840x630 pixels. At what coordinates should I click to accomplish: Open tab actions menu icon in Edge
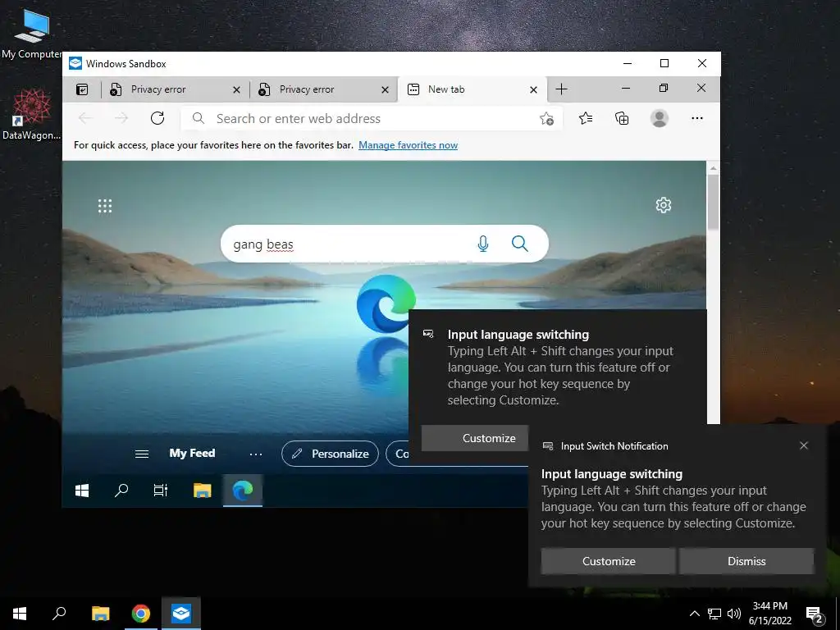tap(82, 89)
